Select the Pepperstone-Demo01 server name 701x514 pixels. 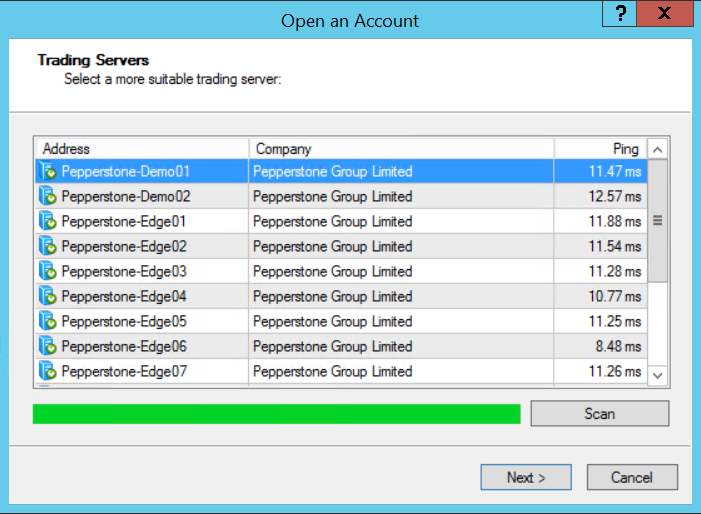[x=126, y=172]
